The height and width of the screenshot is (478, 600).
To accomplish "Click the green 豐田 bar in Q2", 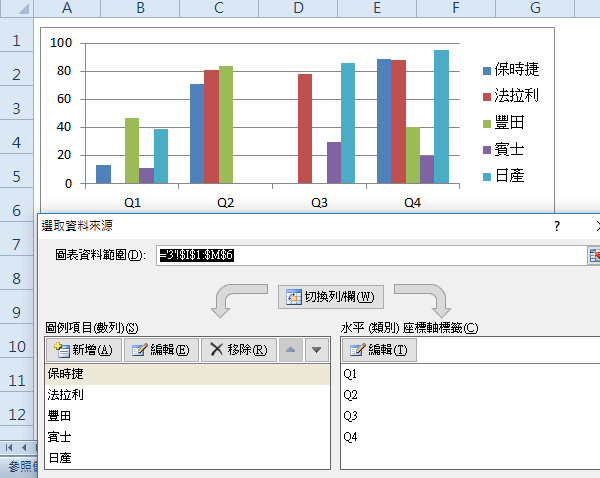I will (226, 125).
